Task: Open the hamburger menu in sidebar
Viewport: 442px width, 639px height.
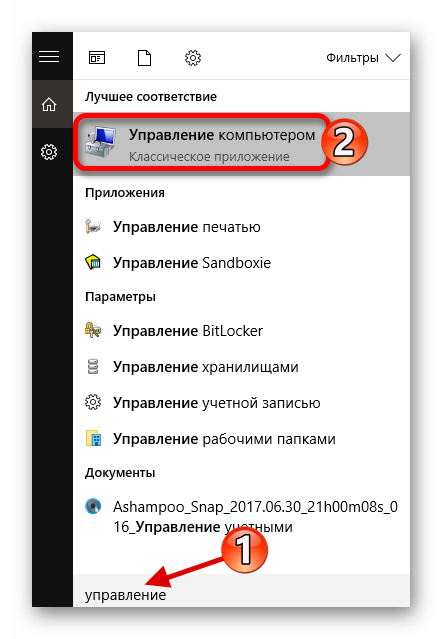Action: [49, 57]
